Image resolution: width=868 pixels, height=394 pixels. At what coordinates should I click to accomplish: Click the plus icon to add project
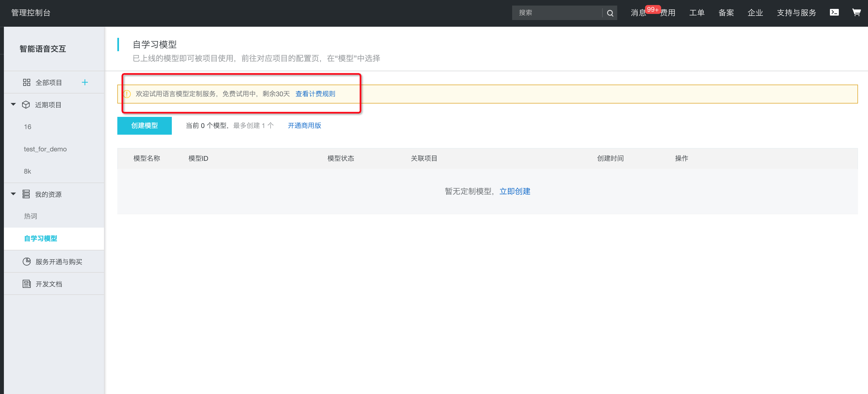pos(85,82)
